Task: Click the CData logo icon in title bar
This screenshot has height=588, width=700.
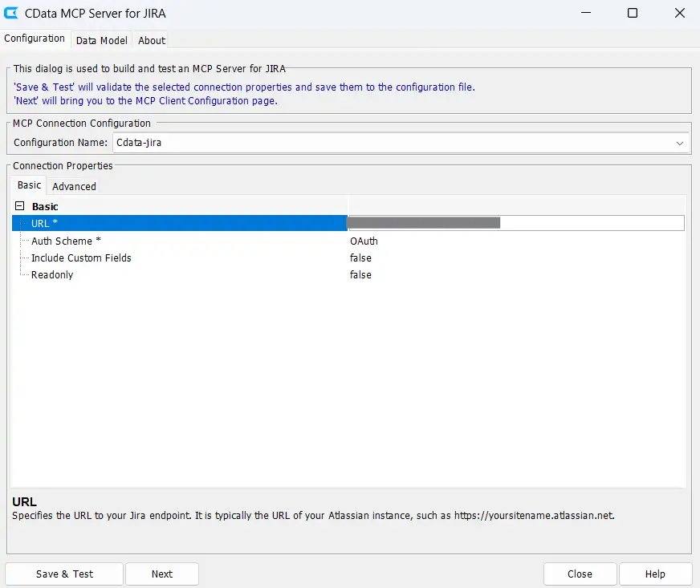Action: point(13,13)
